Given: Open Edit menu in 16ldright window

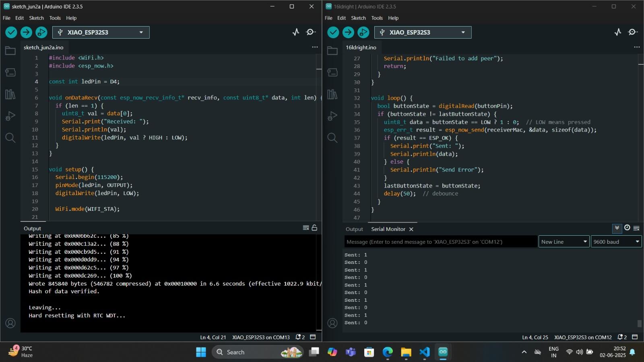Looking at the screenshot, I should coord(341,18).
